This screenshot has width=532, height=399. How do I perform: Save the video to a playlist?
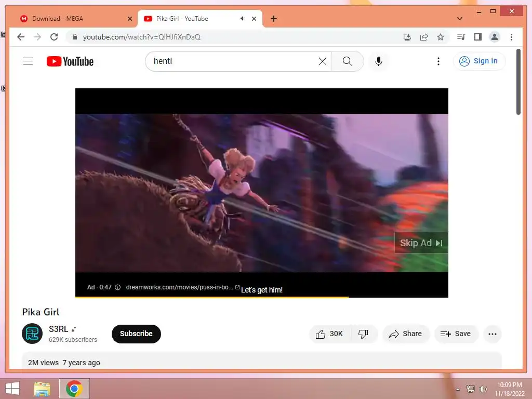[456, 334]
